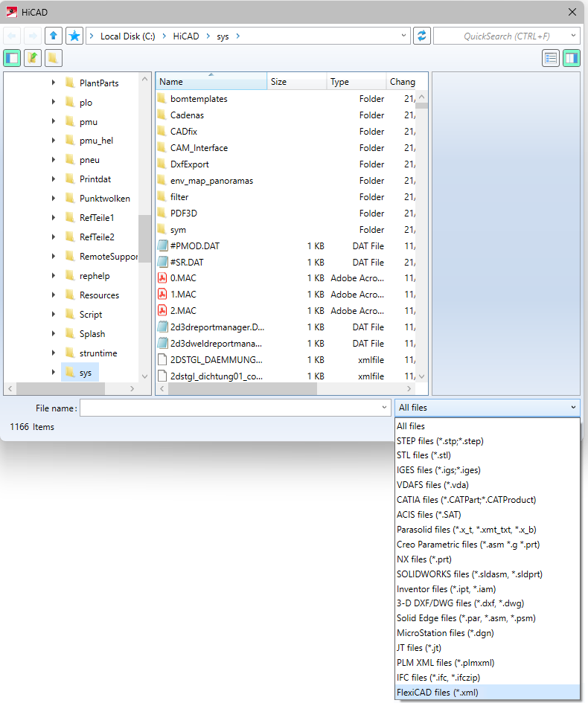This screenshot has width=588, height=703.
Task: Close the HiCAD dialog window
Action: [x=572, y=12]
